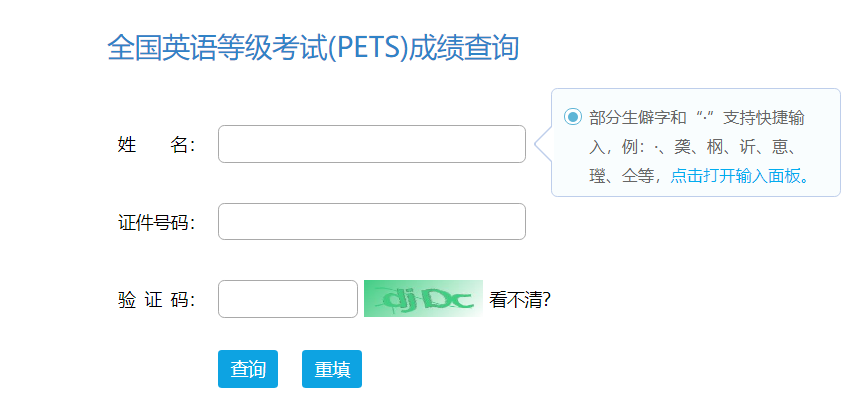This screenshot has width=849, height=401.
Task: Click the example character 訢 in tip
Action: [747, 147]
